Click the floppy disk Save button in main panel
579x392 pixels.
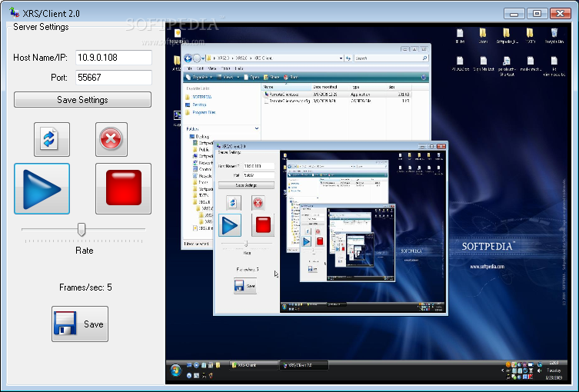click(80, 324)
